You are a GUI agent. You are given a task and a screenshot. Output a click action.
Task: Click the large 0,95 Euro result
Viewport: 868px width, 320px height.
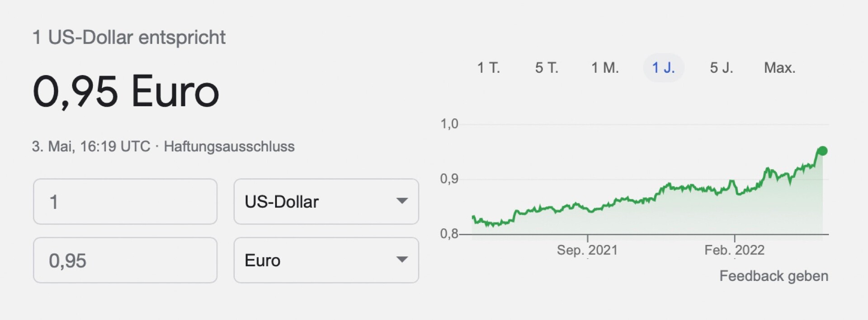(x=126, y=92)
